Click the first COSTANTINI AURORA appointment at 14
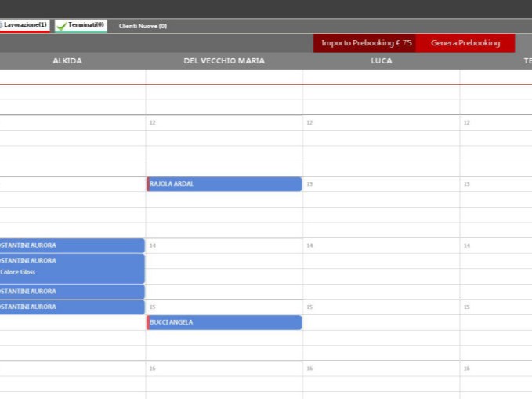 pos(71,245)
